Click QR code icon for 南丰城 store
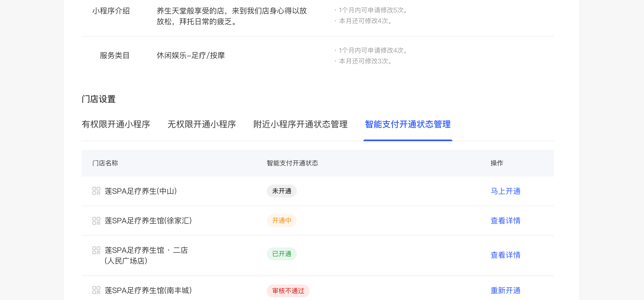This screenshot has height=300, width=644. [96, 290]
